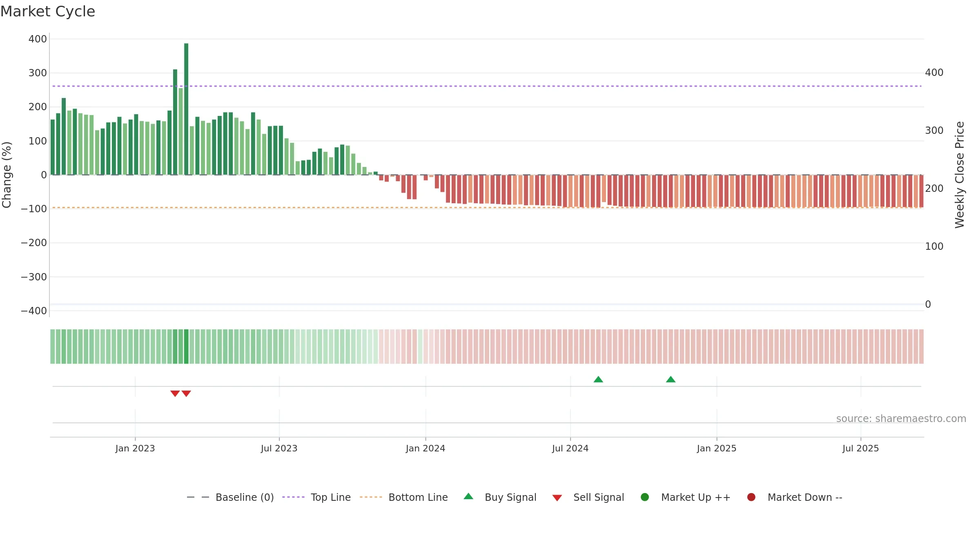Click the Jul 2024 axis label

tap(570, 449)
